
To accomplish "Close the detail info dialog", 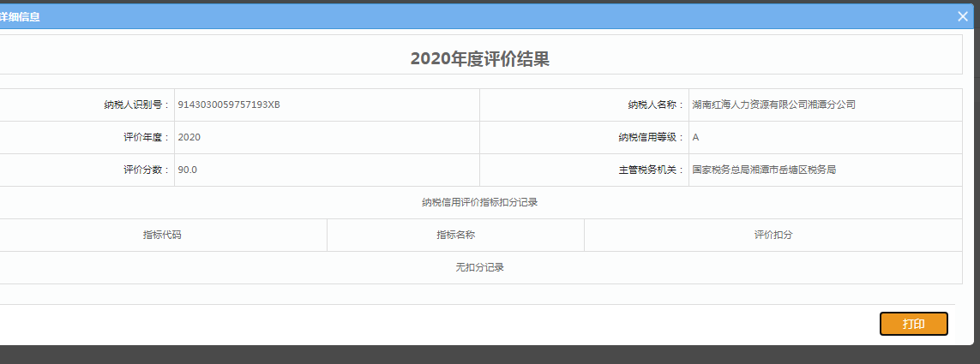I will tap(963, 16).
